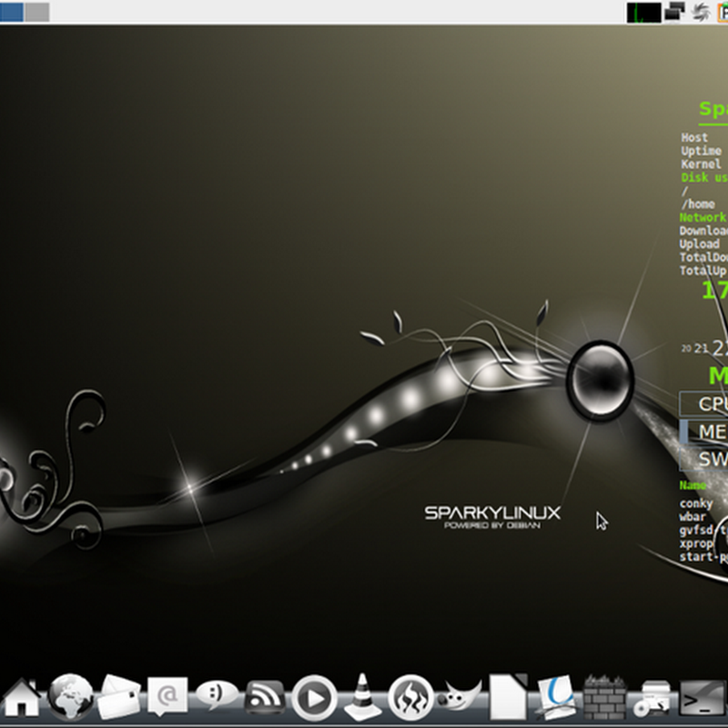Click the 'wbar' process name
The width and height of the screenshot is (728, 728).
pos(693,517)
